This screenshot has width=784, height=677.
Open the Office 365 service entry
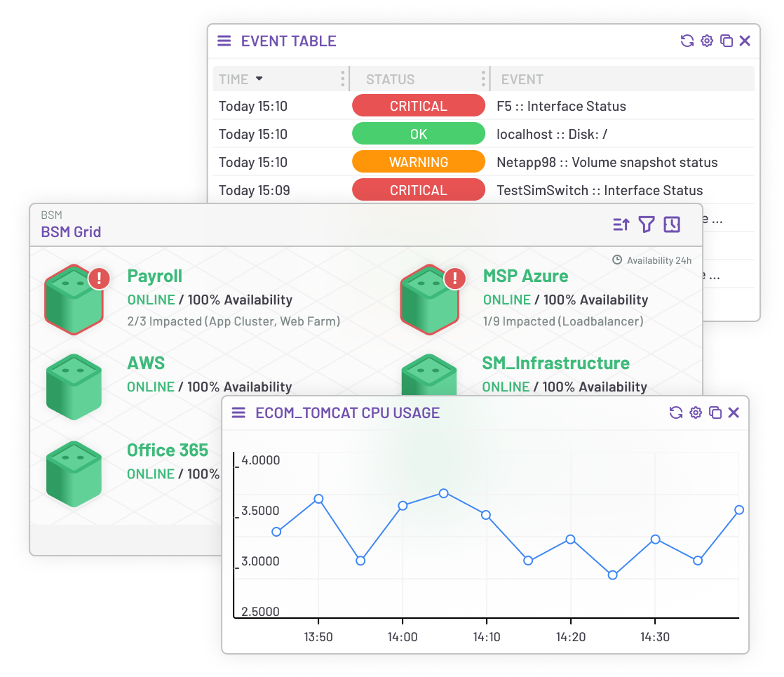(168, 450)
